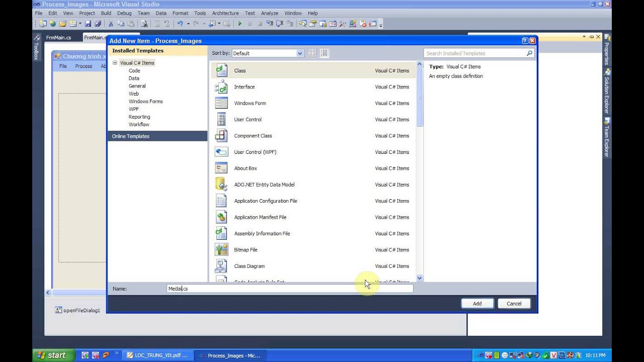The height and width of the screenshot is (362, 644).
Task: Click the designer horizontal scroll left arrow
Action: 48,292
